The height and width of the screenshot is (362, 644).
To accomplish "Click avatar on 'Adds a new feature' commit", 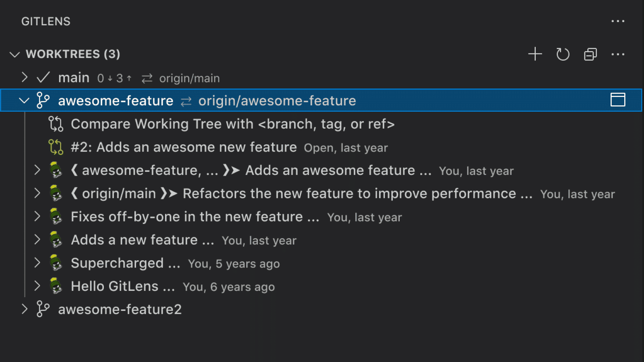I will (x=56, y=240).
